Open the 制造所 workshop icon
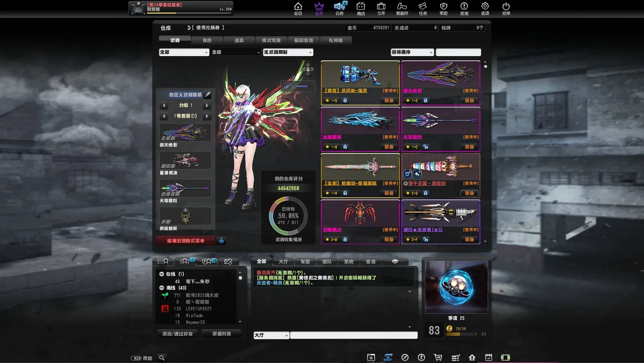 pos(402,9)
